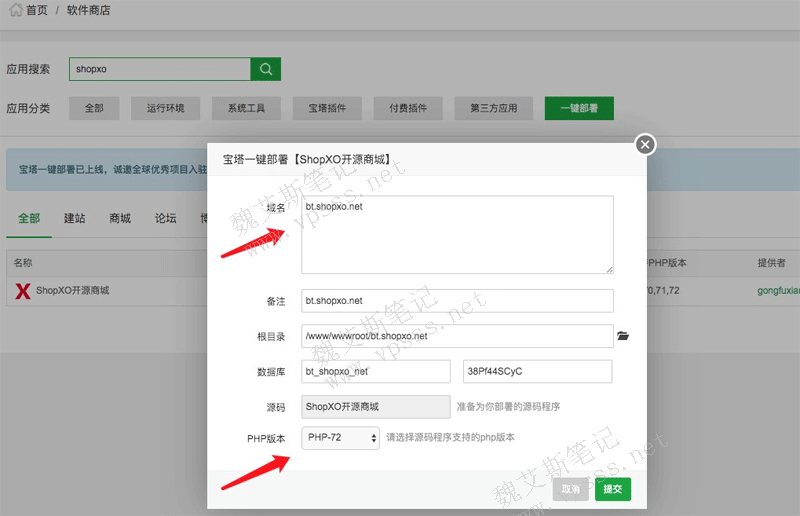Close the ShopXO deploy dialog
The image size is (800, 516).
(645, 145)
